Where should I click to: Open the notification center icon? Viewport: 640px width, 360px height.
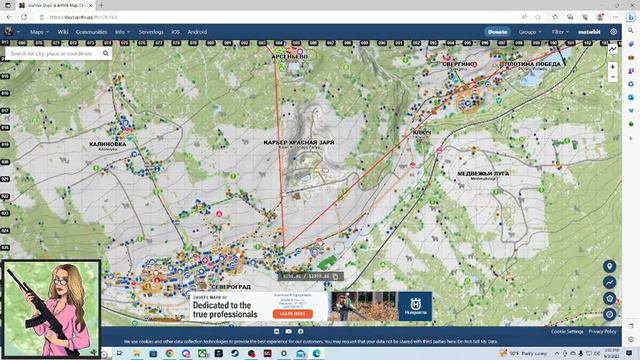tap(629, 353)
